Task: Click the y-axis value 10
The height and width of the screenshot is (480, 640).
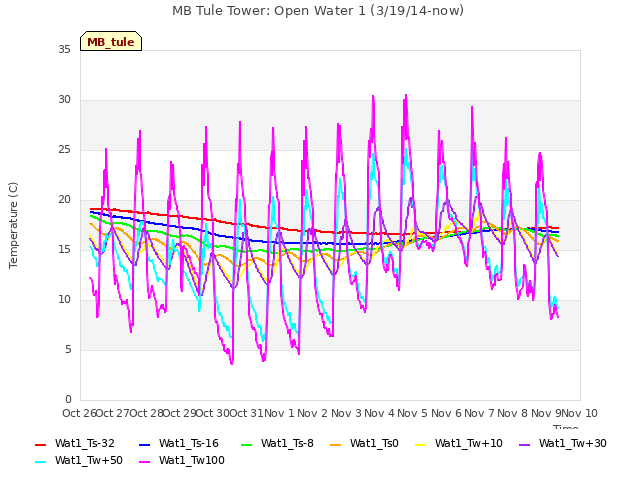Action: [x=64, y=300]
